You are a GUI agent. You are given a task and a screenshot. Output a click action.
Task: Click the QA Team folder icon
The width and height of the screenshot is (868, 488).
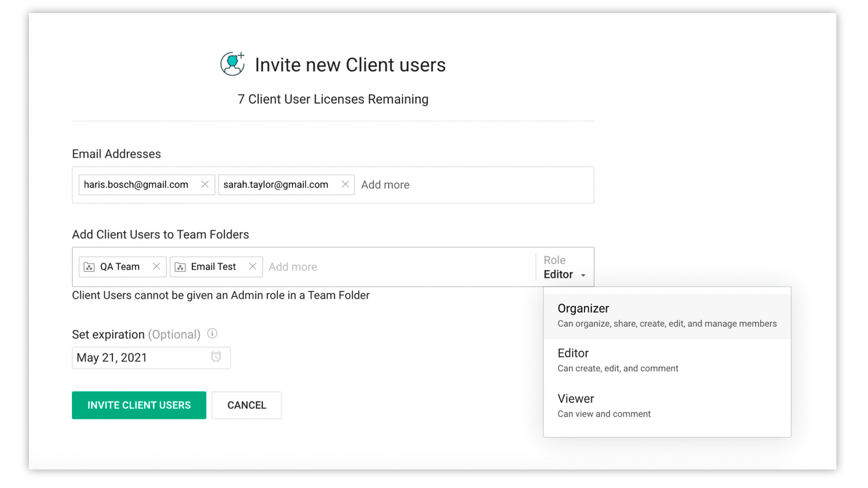pyautogui.click(x=90, y=267)
